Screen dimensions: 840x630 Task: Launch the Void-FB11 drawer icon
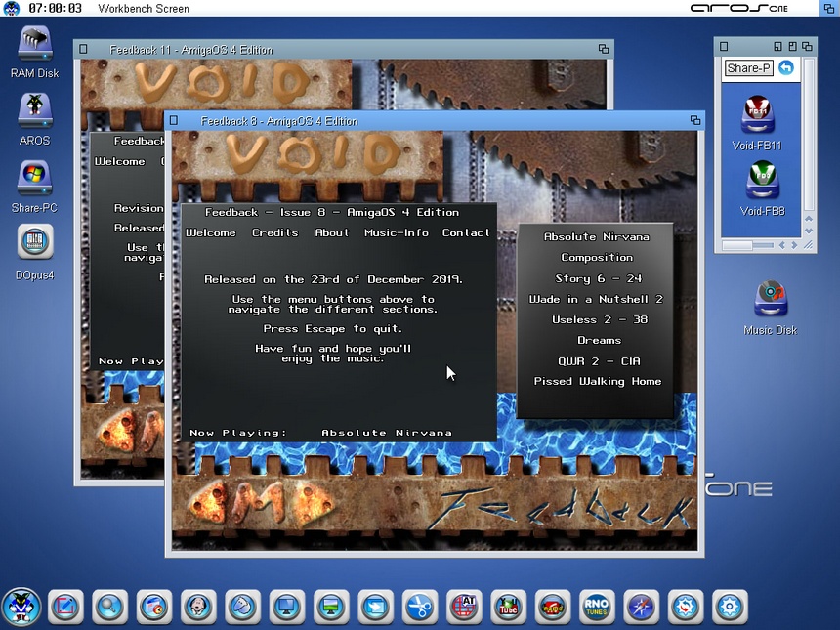tap(757, 115)
